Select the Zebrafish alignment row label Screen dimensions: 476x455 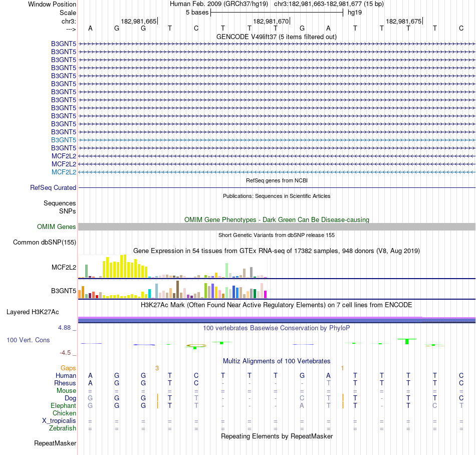[63, 428]
